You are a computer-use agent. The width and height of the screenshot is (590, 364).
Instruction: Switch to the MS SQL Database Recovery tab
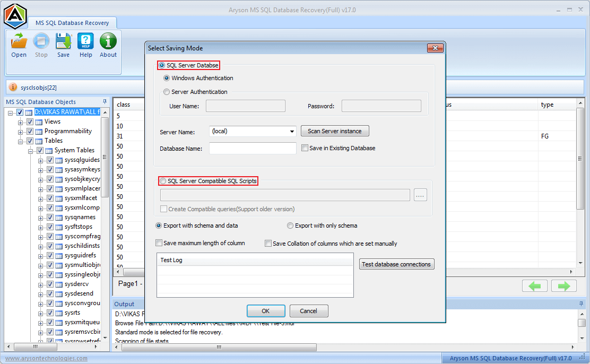[x=73, y=23]
